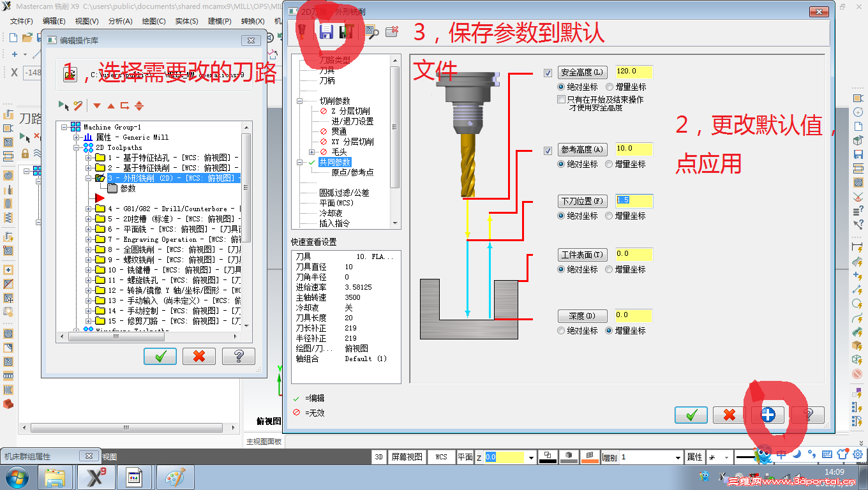Screen dimensions: 868x490
Task: Click the Mastercam X9 taskbar icon
Action: tap(96, 477)
